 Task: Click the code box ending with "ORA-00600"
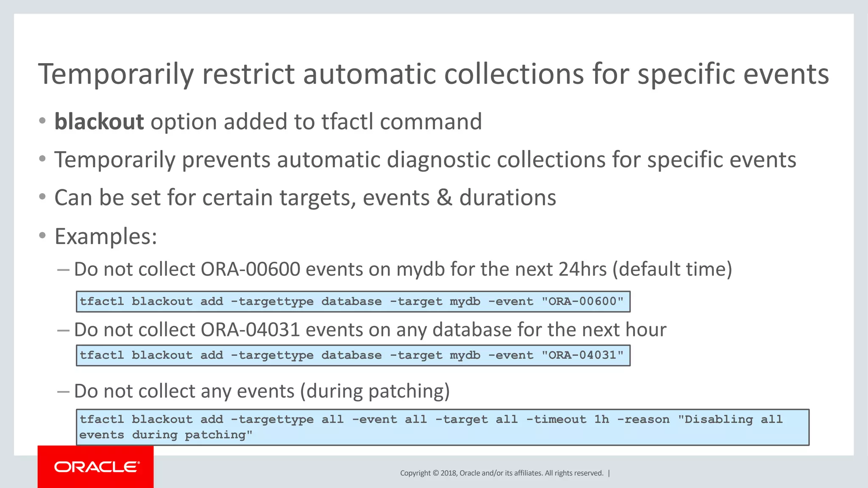pos(353,302)
